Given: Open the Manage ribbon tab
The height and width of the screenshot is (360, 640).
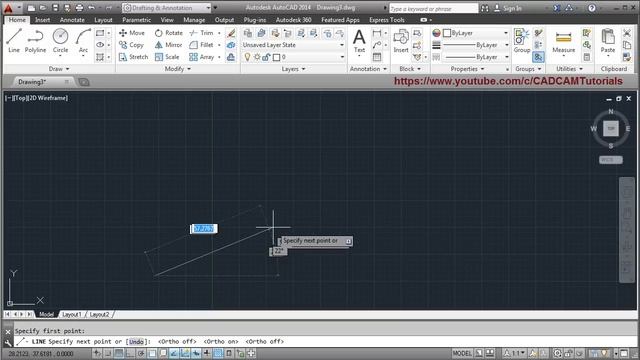Looking at the screenshot, I should pos(194,20).
